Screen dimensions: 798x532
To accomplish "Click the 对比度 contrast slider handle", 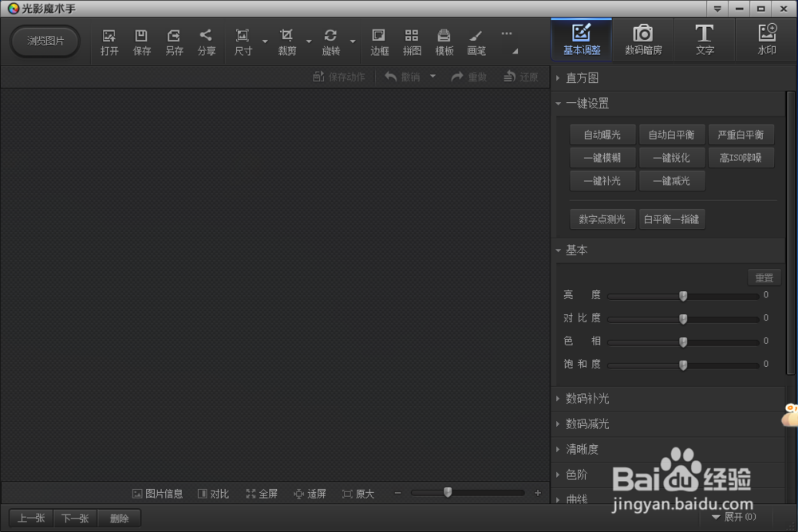I will pos(683,319).
